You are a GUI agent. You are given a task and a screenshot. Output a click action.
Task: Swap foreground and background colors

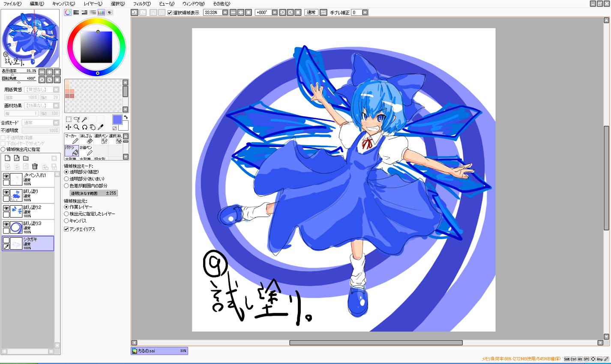tap(126, 117)
